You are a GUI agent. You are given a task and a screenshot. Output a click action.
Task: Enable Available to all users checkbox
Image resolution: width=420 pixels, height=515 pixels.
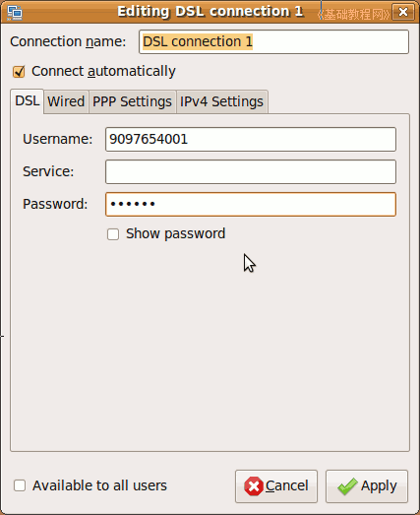pos(20,485)
